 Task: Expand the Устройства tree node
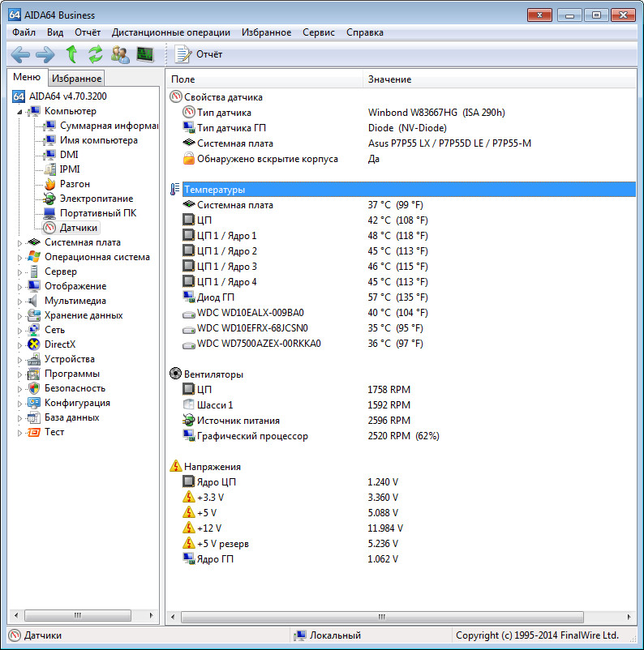(x=19, y=359)
